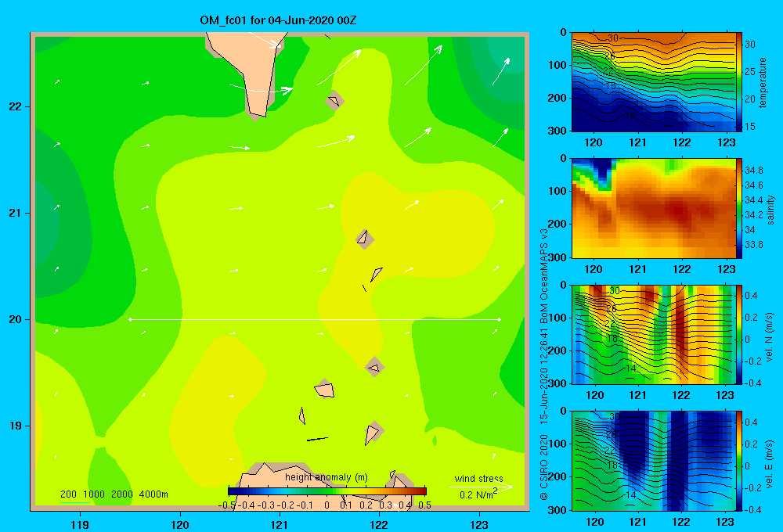Click the salinity vertical colorbar
The image size is (783, 532).
point(739,208)
